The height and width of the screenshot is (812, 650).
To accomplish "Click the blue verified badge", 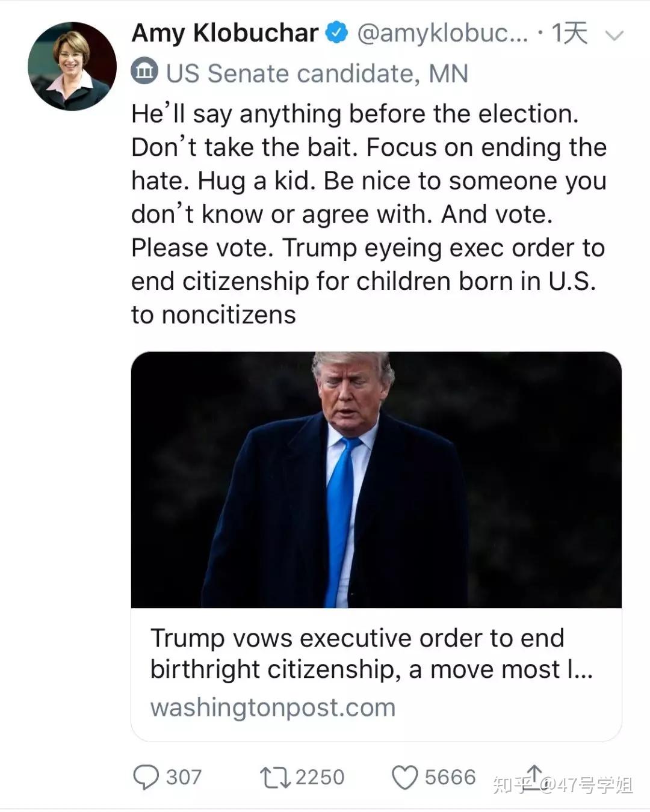I will pos(337,32).
